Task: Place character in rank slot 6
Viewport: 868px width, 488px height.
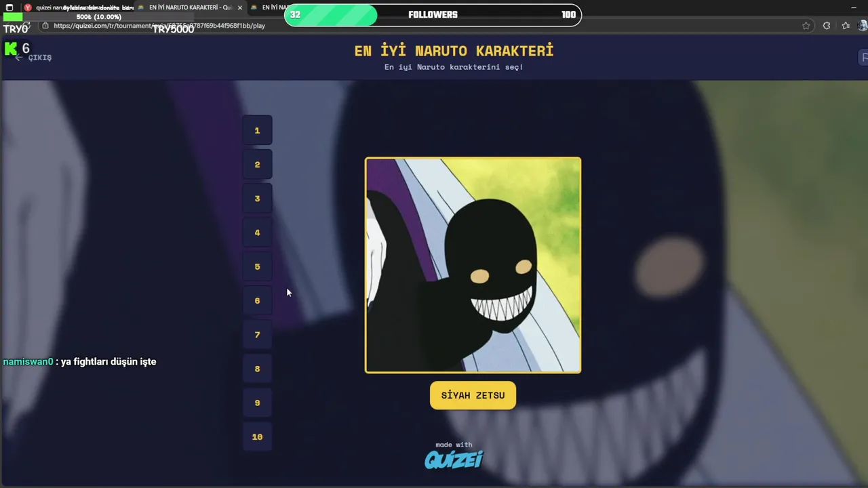Action: (x=257, y=300)
